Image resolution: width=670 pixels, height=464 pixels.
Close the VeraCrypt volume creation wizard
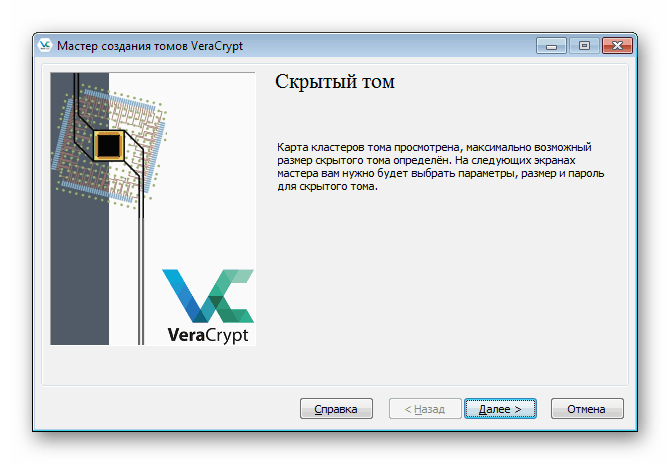coord(617,46)
